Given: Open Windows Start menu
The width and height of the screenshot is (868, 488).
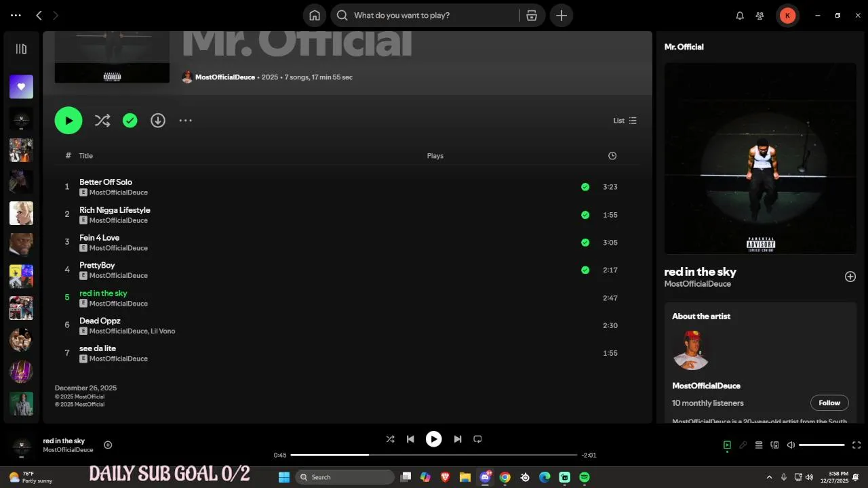Looking at the screenshot, I should (x=284, y=477).
